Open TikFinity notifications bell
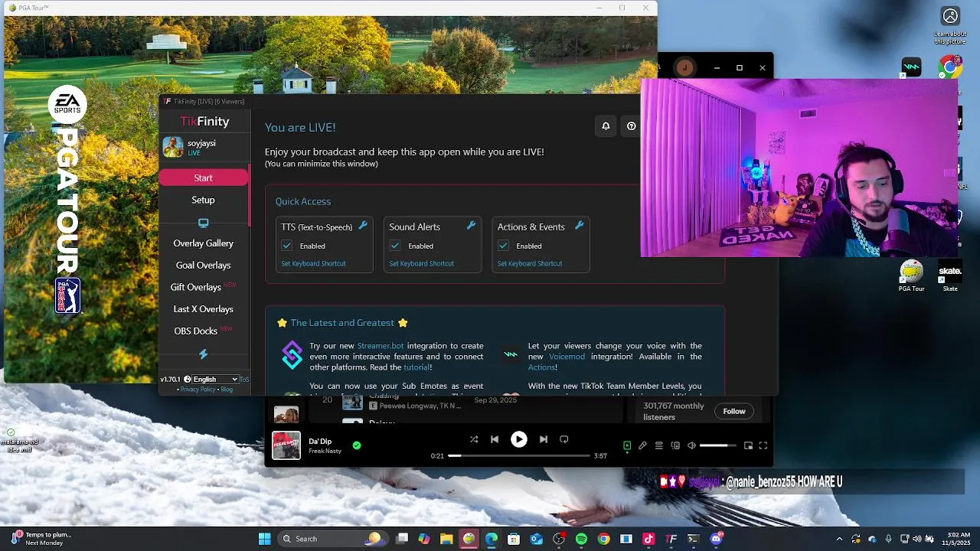This screenshot has width=980, height=551. [x=606, y=126]
